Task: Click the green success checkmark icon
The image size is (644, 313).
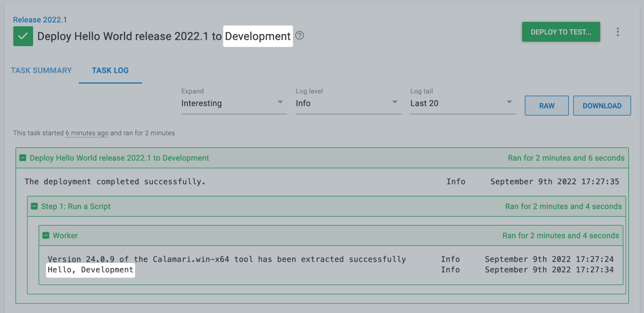Action: coord(23,36)
